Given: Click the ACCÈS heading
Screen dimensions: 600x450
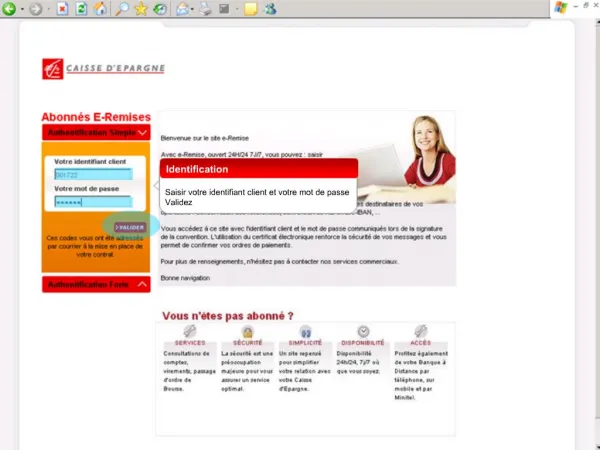Looking at the screenshot, I should [x=421, y=343].
